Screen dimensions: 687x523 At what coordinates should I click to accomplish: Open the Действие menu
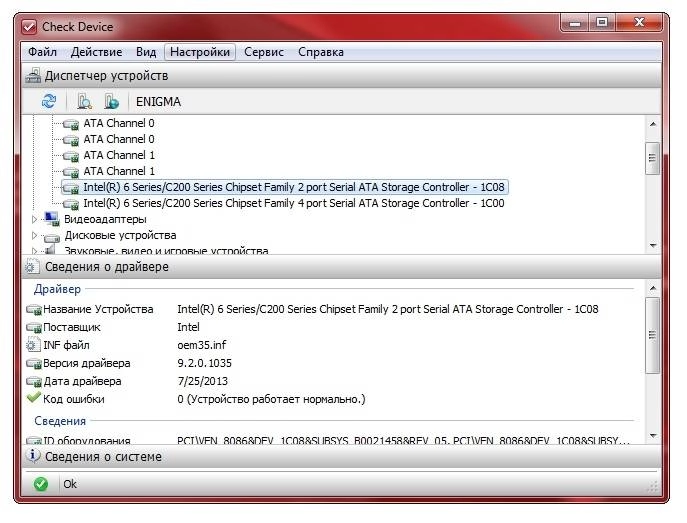[96, 52]
